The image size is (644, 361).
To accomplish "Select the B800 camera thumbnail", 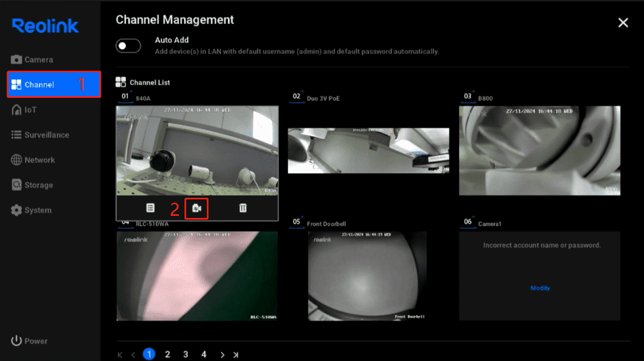I will 540,150.
